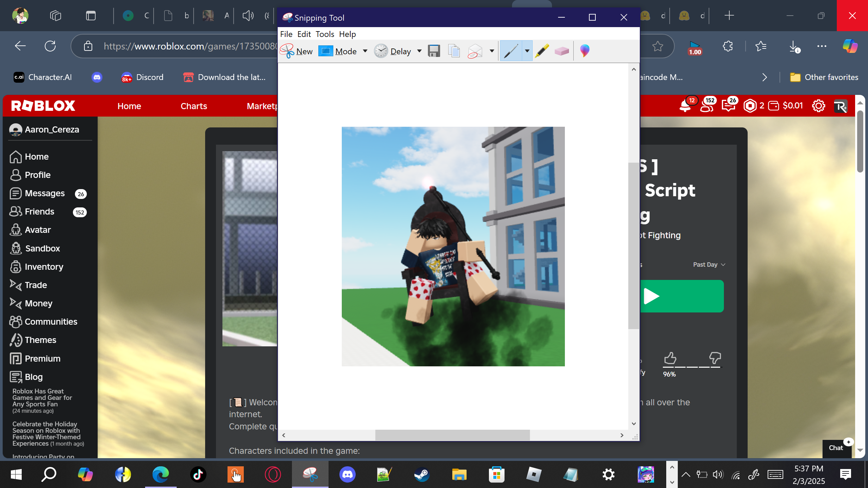
Task: Open the File menu in Snipping Tool
Action: (286, 34)
